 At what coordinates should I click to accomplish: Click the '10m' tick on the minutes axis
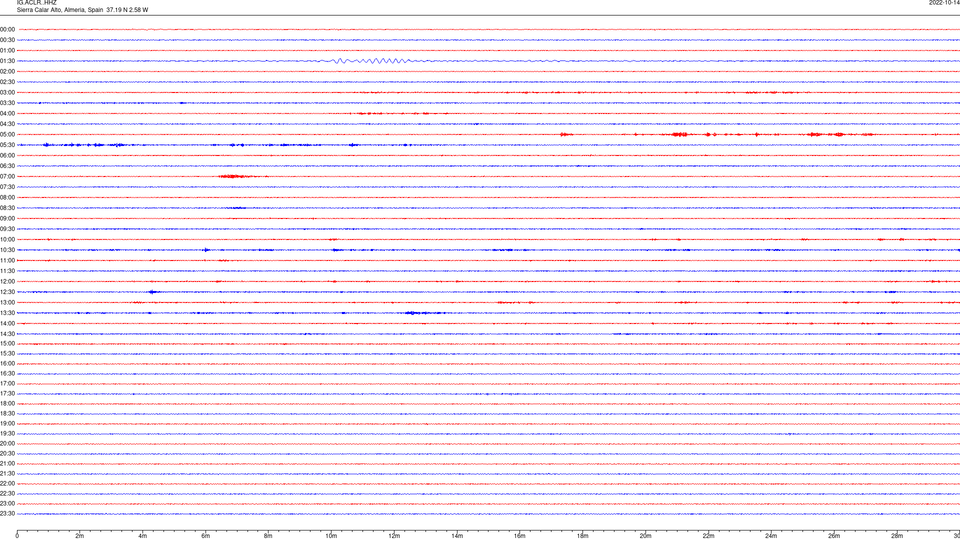pos(331,536)
